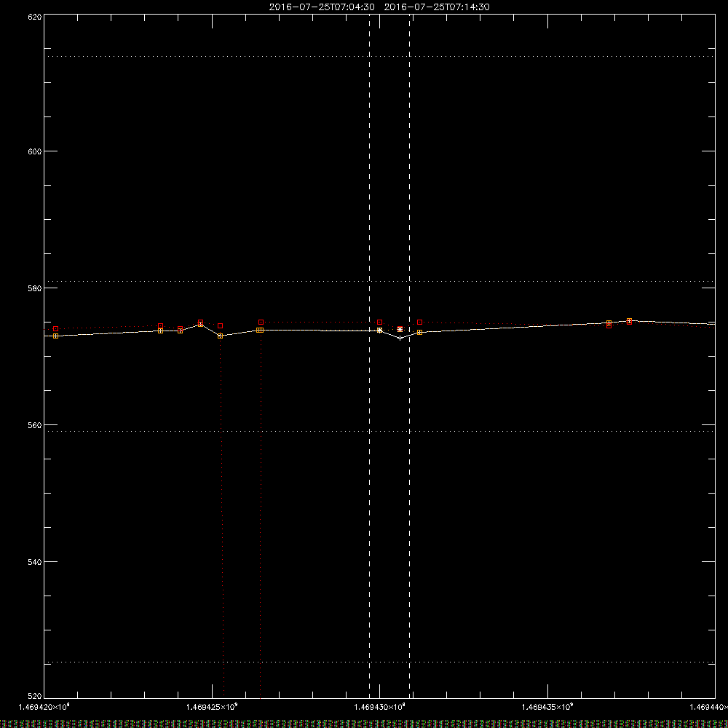Select the leftmost red square data point
Image resolution: width=728 pixels, height=728 pixels.
pos(56,329)
